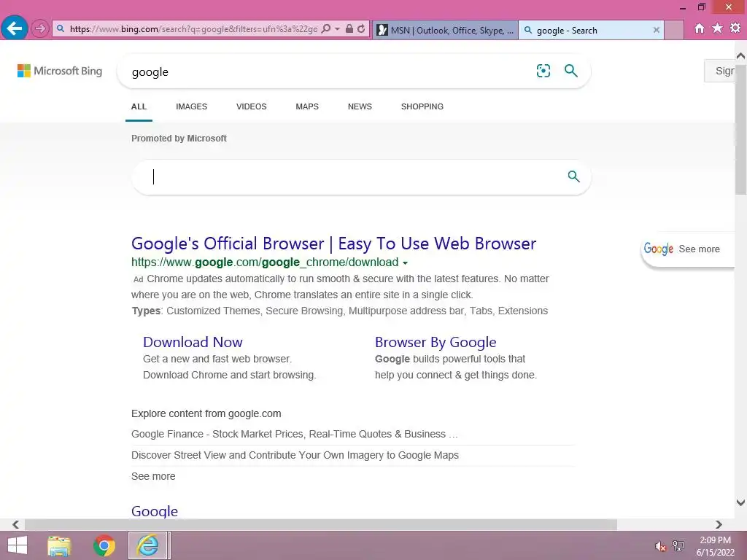This screenshot has height=560, width=747.
Task: Open Google Finance Stock Market Prices link
Action: [295, 434]
